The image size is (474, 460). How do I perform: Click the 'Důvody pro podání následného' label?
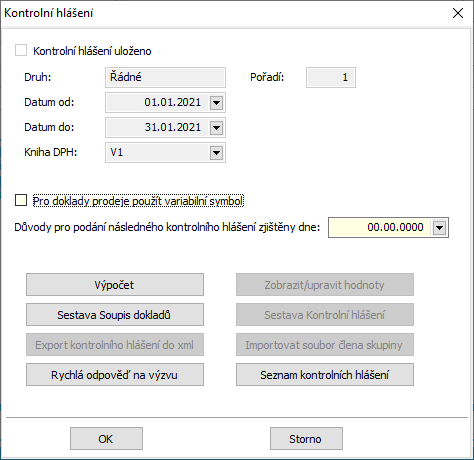[167, 227]
